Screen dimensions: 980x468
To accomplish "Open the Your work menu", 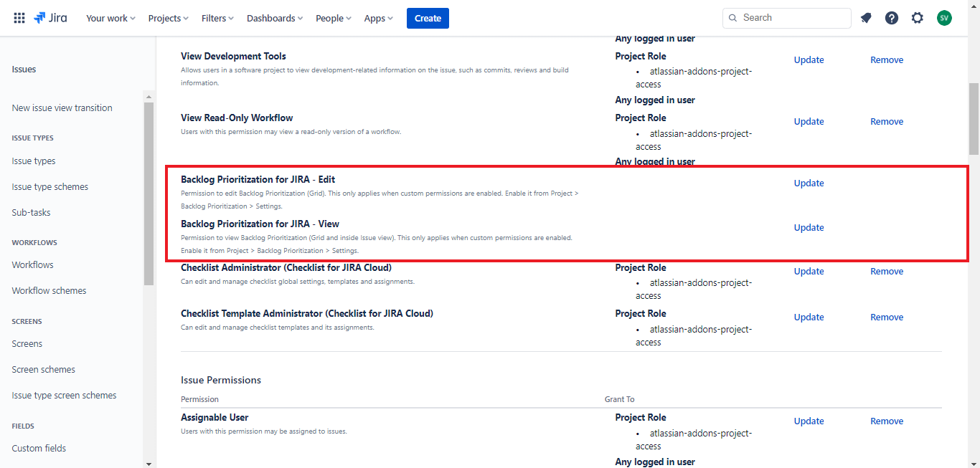I will pos(110,18).
